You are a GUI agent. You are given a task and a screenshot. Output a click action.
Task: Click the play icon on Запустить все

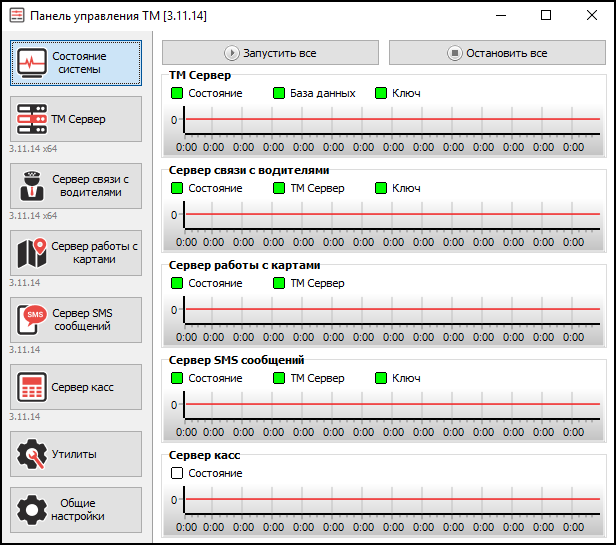pos(231,53)
